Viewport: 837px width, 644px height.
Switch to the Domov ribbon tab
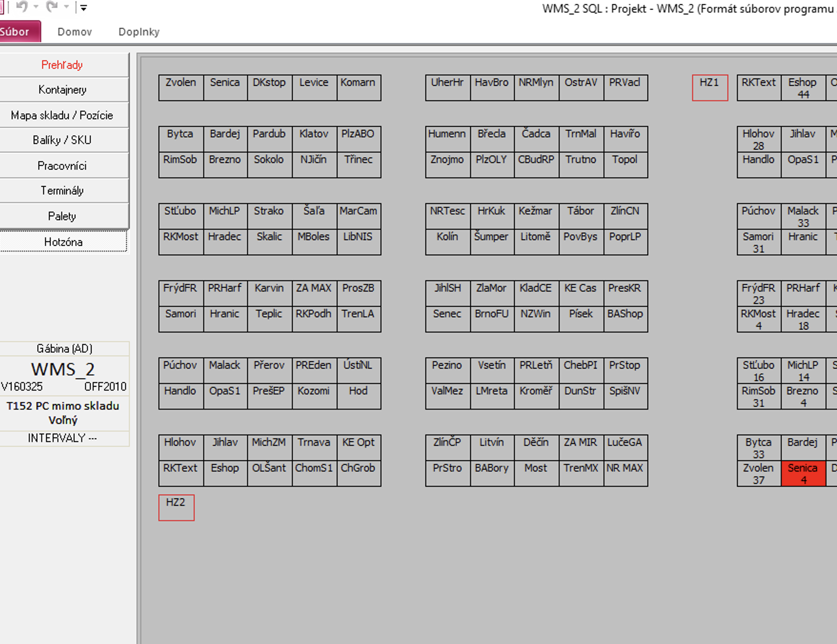pos(74,32)
